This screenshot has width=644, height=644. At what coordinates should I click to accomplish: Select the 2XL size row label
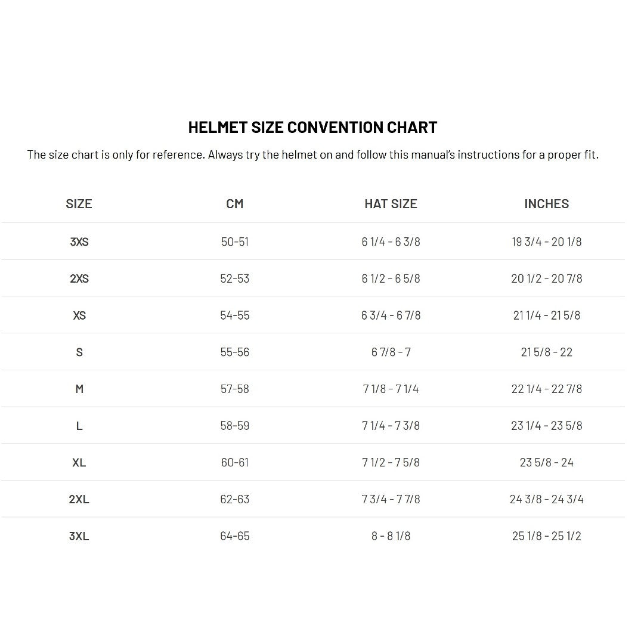[x=79, y=499]
